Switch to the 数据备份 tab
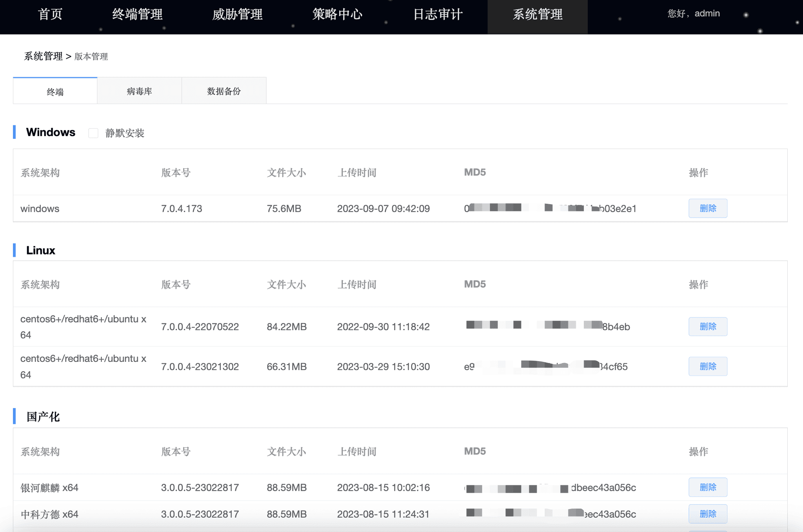803x532 pixels. pos(224,91)
